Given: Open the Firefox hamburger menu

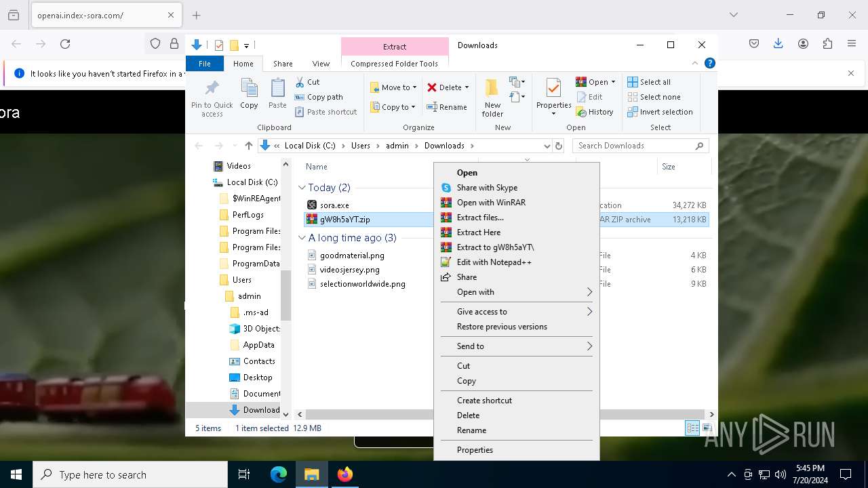Looking at the screenshot, I should pyautogui.click(x=852, y=44).
